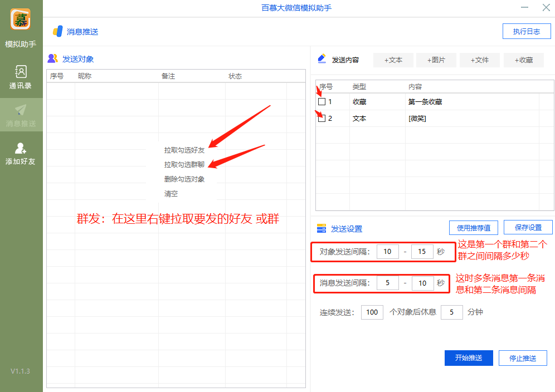
Task: Click the +文本 add text button
Action: point(393,60)
